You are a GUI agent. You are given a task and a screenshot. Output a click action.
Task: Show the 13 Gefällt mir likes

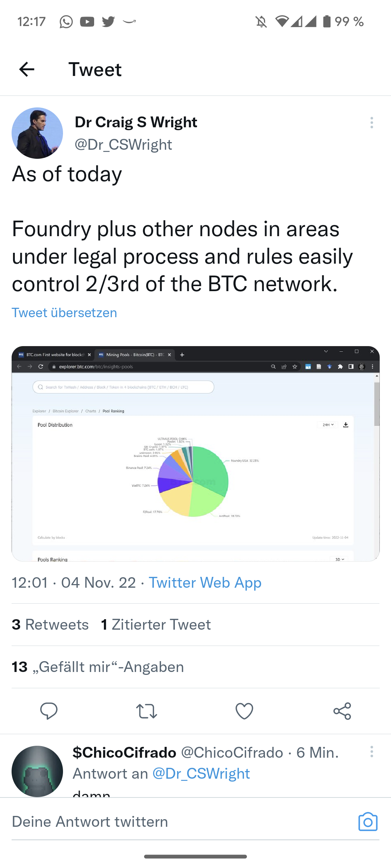coord(98,667)
